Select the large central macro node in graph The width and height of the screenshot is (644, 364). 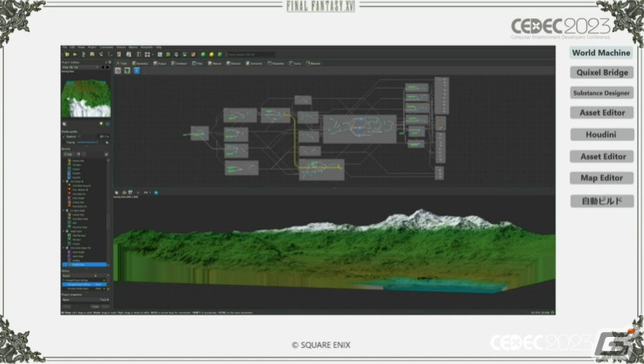pyautogui.click(x=360, y=129)
